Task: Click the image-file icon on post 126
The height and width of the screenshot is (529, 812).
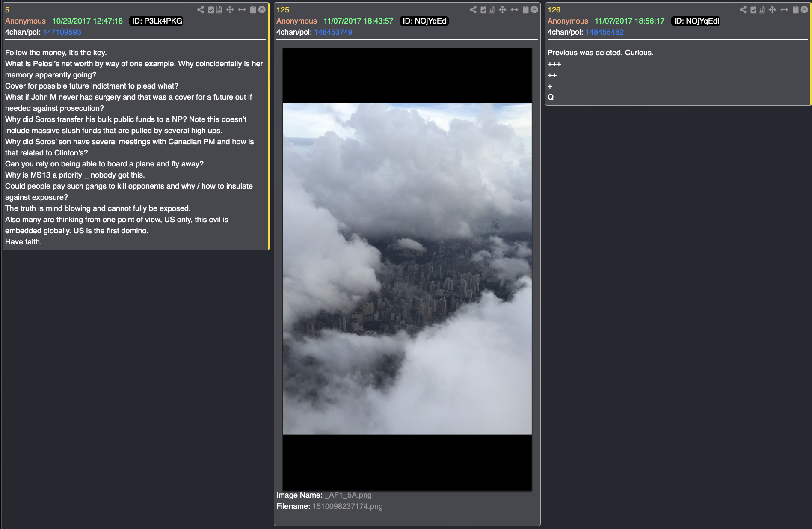Action: click(x=762, y=9)
